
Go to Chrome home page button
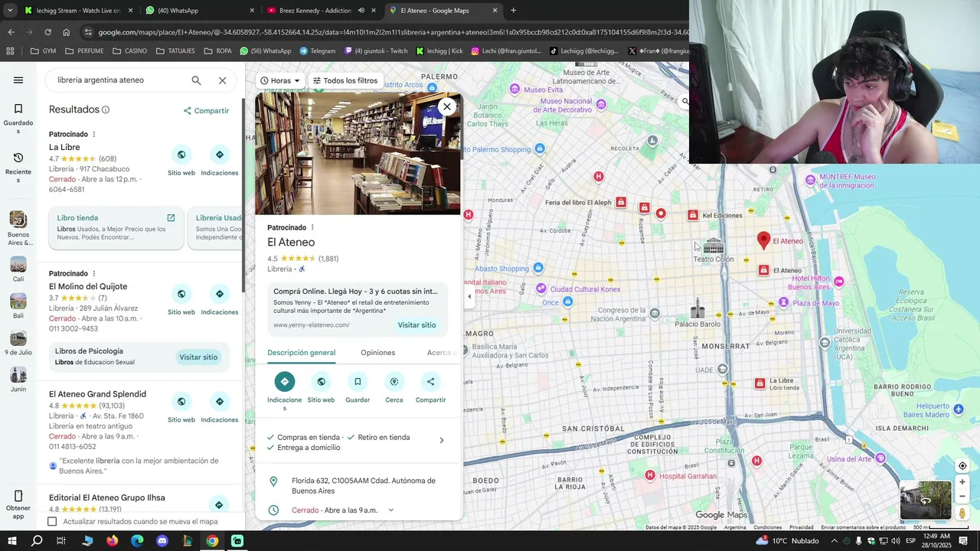67,32
